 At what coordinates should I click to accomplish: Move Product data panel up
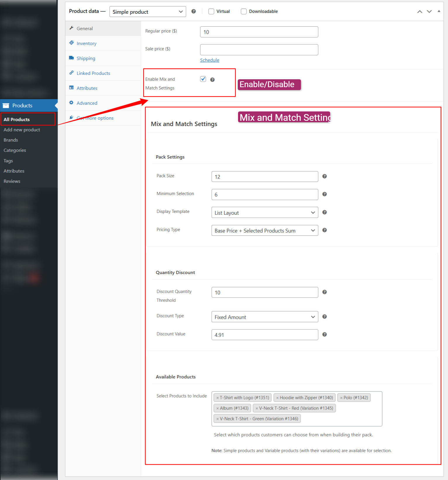(420, 11)
